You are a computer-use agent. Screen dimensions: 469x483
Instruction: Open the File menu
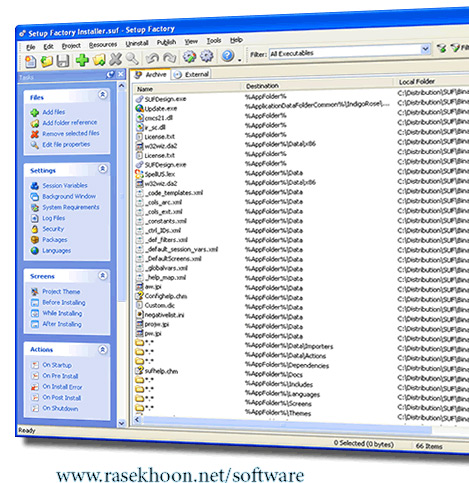[x=31, y=47]
